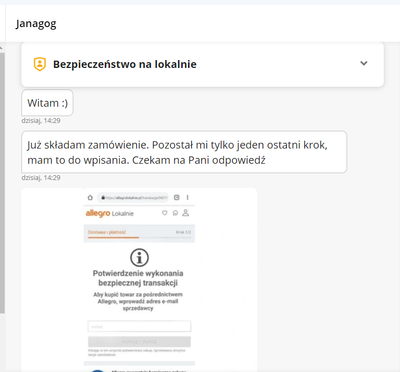Click the three-dot menu in embedded browser

[x=188, y=197]
